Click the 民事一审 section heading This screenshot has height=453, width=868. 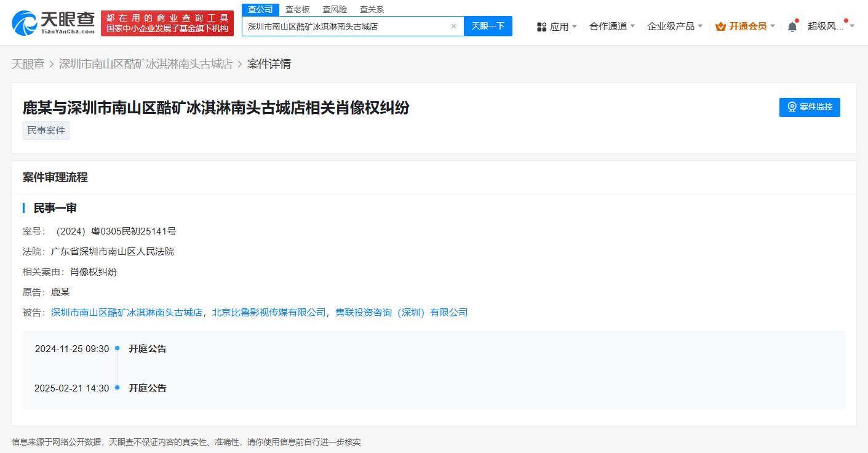pyautogui.click(x=55, y=208)
